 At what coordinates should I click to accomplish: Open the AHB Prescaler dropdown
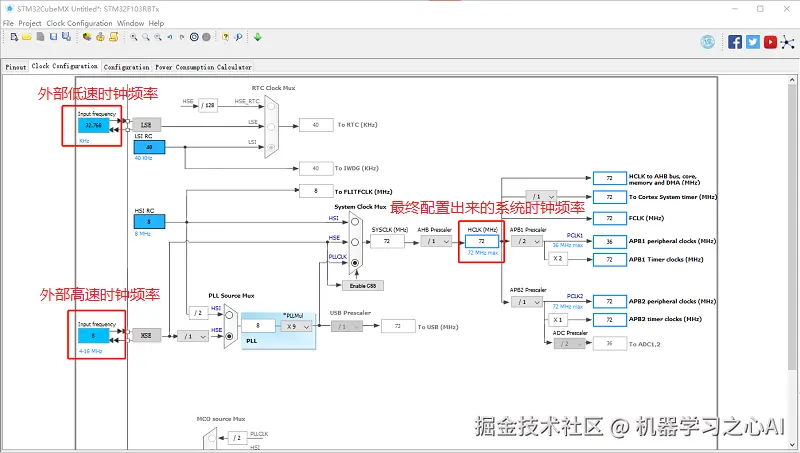pyautogui.click(x=436, y=241)
